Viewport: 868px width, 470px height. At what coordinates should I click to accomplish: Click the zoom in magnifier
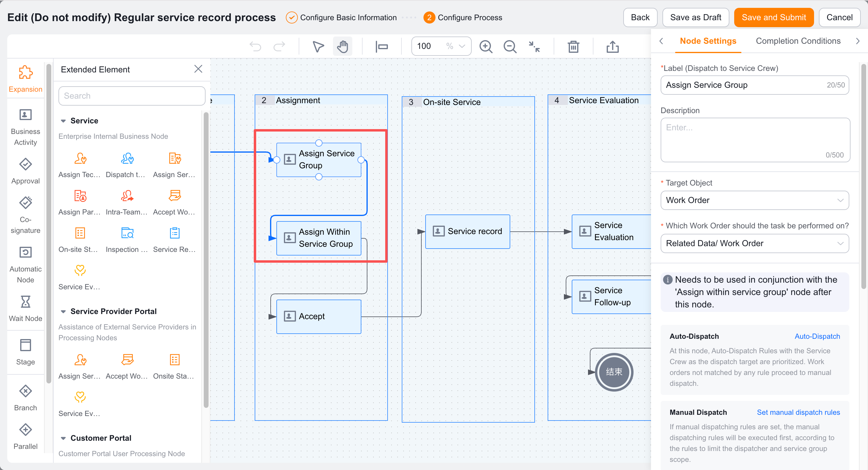(486, 46)
